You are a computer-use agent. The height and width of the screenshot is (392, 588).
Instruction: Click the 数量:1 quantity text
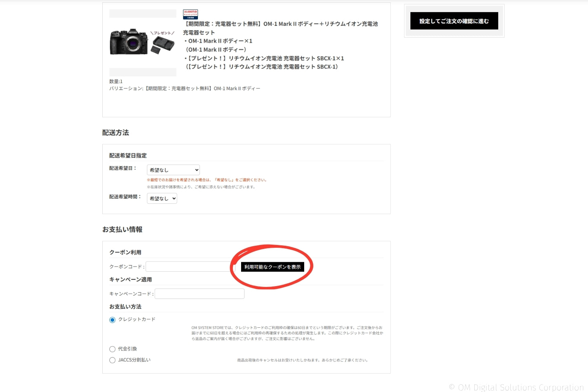point(116,82)
